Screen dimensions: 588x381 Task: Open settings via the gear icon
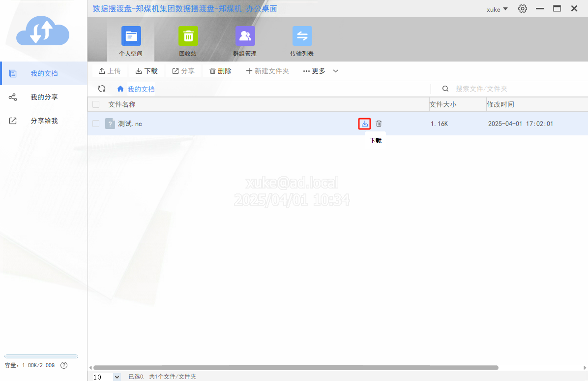tap(523, 9)
